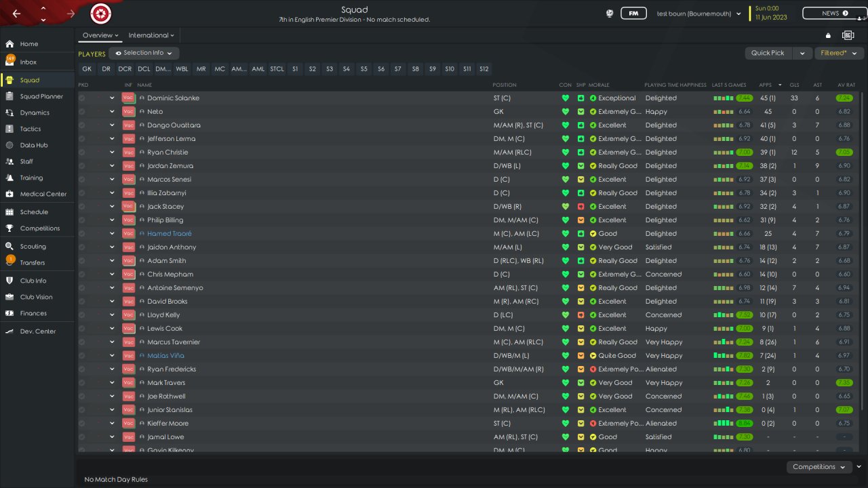Toggle pick circle for Ryan Christie
Viewport: 868px width, 488px height.
click(x=82, y=152)
